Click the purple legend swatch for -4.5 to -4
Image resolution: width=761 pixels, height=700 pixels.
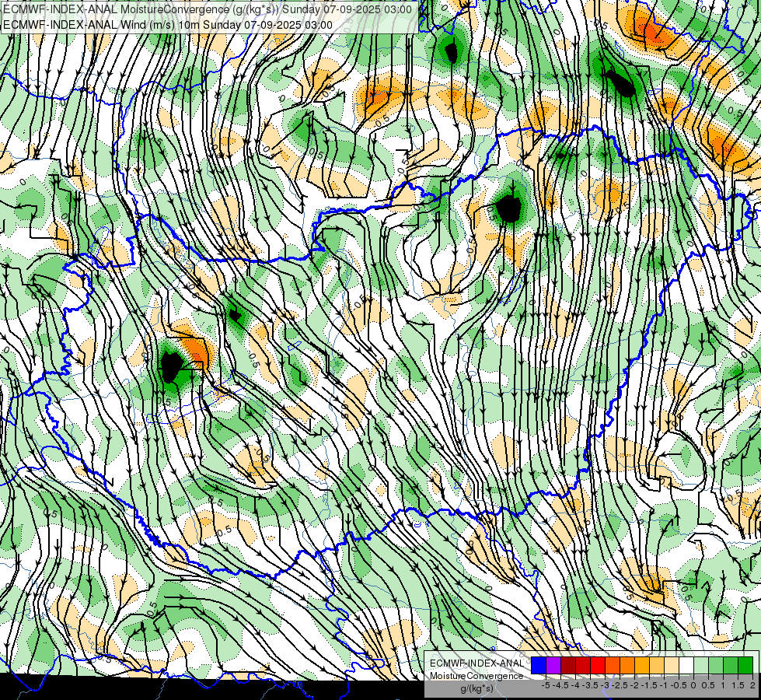pos(553,665)
